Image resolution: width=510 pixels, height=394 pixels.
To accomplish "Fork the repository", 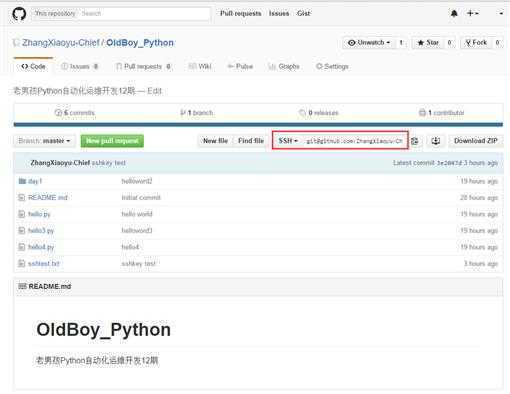I will pyautogui.click(x=476, y=43).
